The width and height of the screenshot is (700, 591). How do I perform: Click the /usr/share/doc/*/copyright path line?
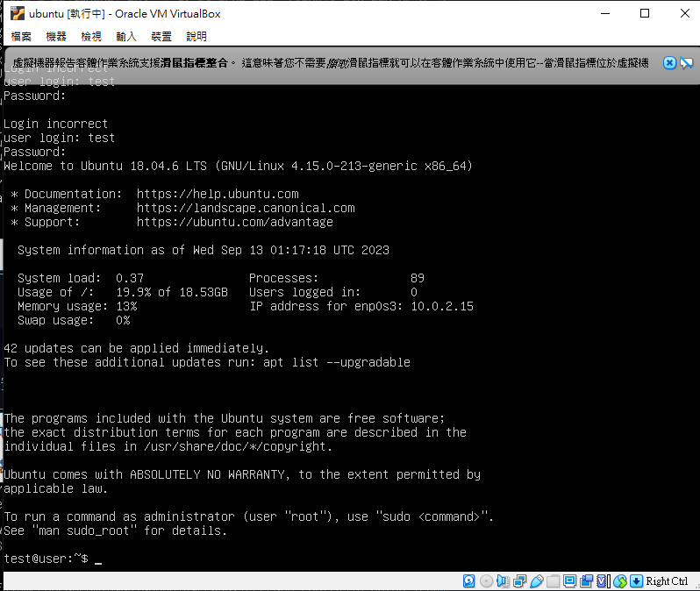pyautogui.click(x=168, y=446)
